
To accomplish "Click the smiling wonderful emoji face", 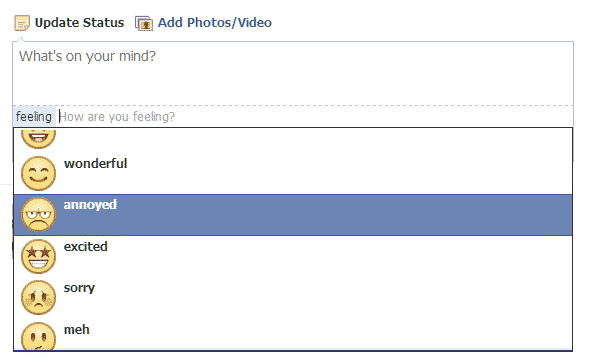I will (38, 173).
